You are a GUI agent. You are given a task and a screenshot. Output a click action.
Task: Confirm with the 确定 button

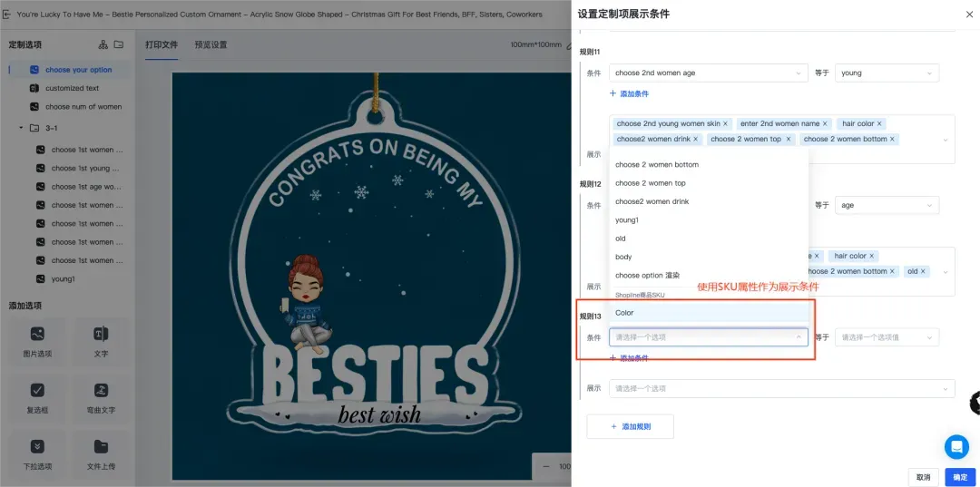(959, 476)
